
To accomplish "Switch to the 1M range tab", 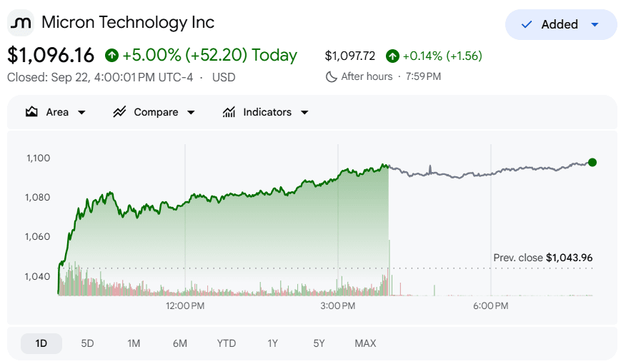I will (134, 343).
